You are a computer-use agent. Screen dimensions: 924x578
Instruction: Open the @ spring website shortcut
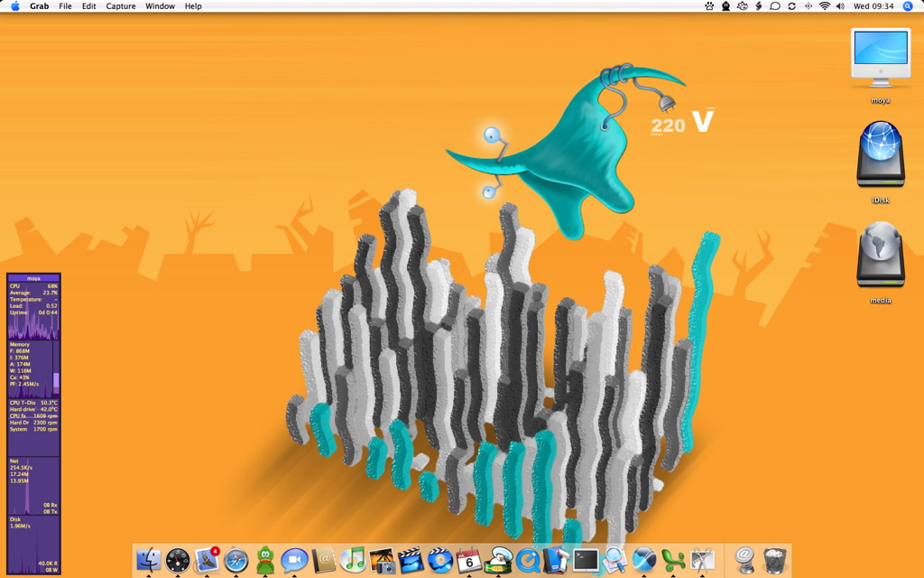(744, 560)
